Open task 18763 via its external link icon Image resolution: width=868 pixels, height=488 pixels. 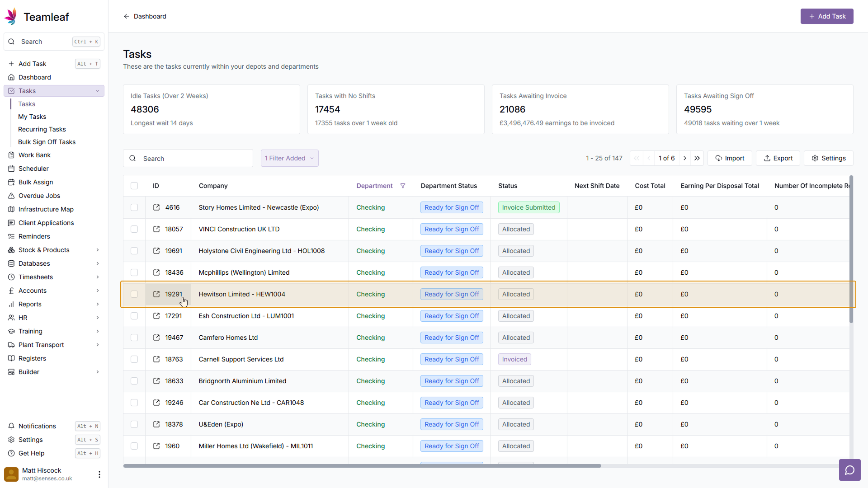coord(156,359)
